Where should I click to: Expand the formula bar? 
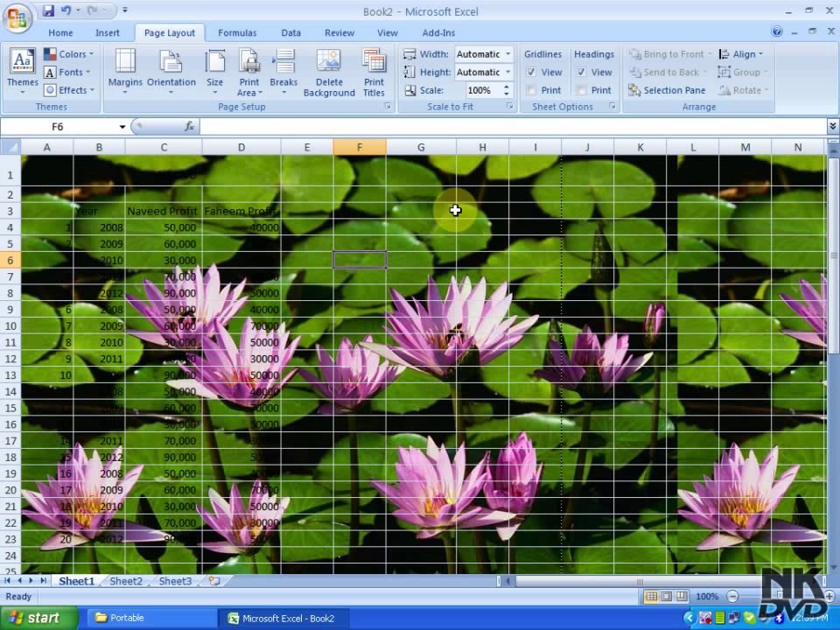(832, 126)
